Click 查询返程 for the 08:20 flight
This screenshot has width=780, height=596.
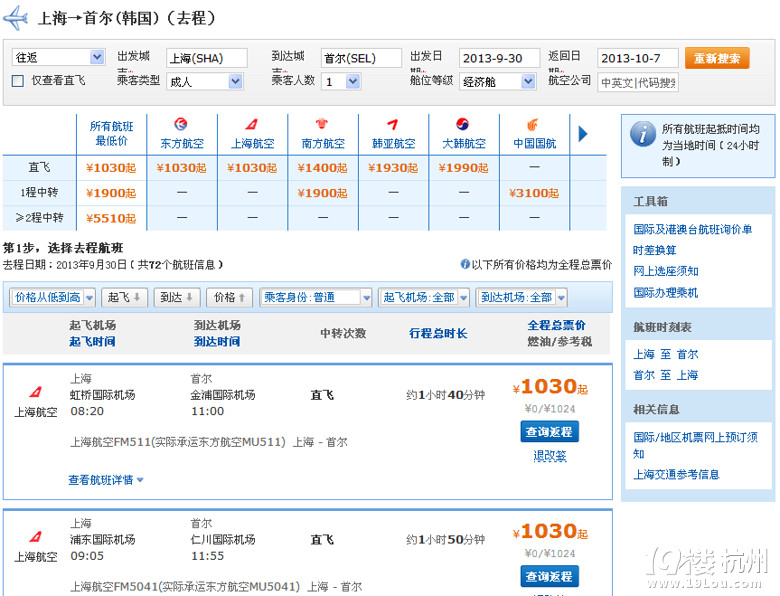coord(549,432)
